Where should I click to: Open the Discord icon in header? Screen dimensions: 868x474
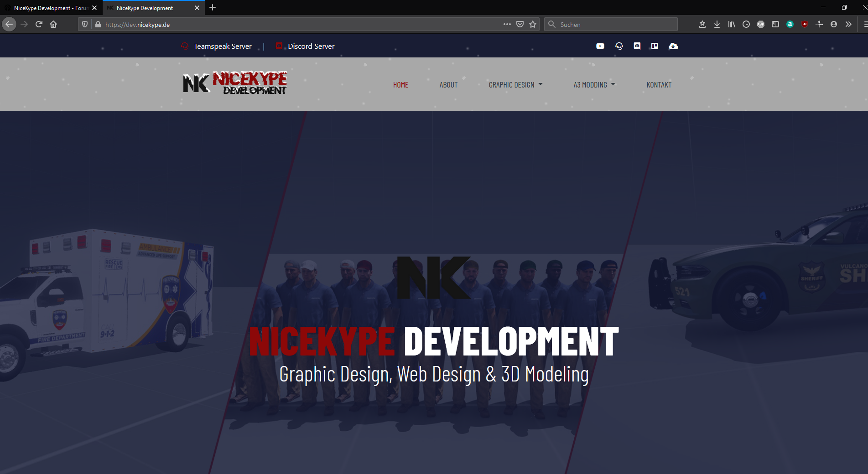coord(637,46)
